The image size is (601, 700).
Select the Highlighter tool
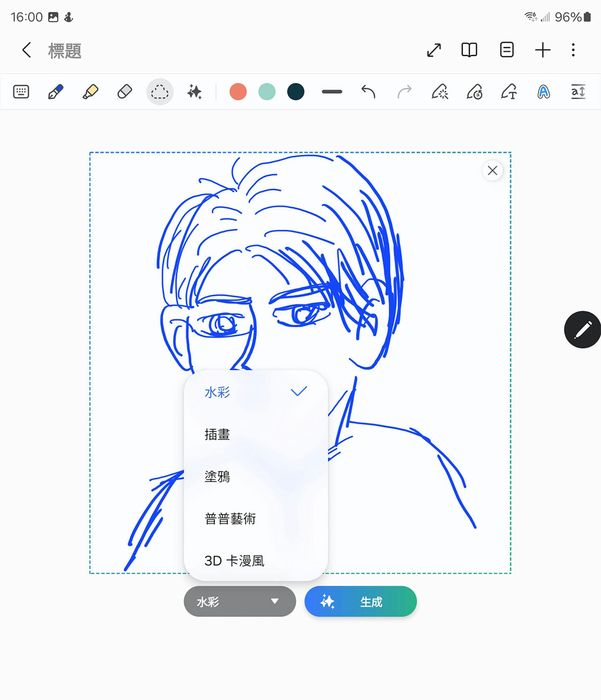click(x=90, y=92)
